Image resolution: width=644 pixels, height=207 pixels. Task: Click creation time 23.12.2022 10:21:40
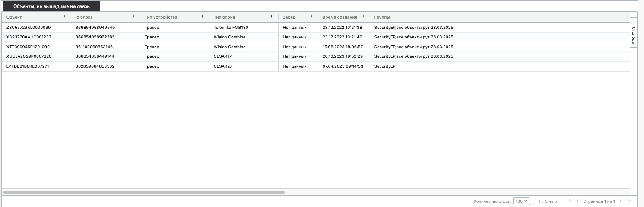[x=343, y=37]
